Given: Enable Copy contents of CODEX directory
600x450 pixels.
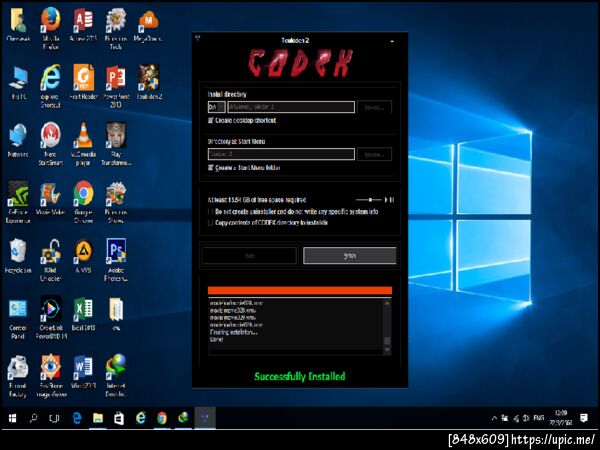Looking at the screenshot, I should tap(210, 223).
